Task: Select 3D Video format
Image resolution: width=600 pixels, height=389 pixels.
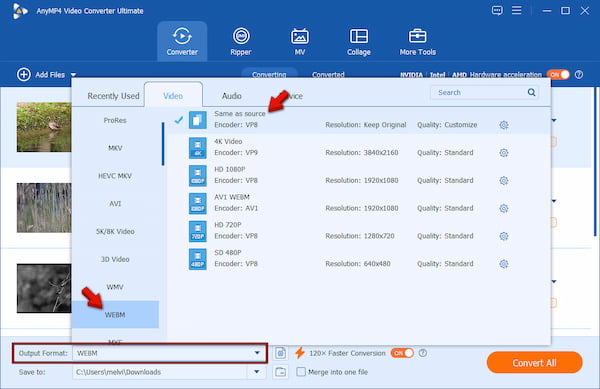Action: pyautogui.click(x=115, y=259)
